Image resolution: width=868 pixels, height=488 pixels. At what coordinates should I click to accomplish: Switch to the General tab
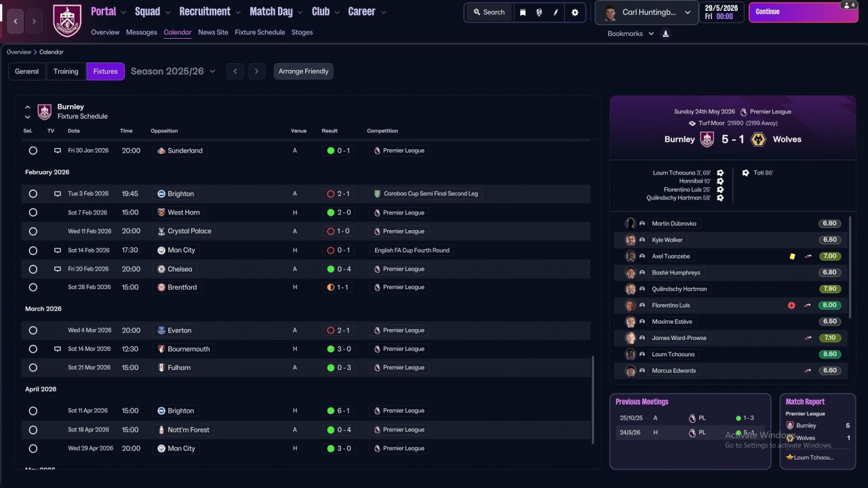[x=27, y=71]
